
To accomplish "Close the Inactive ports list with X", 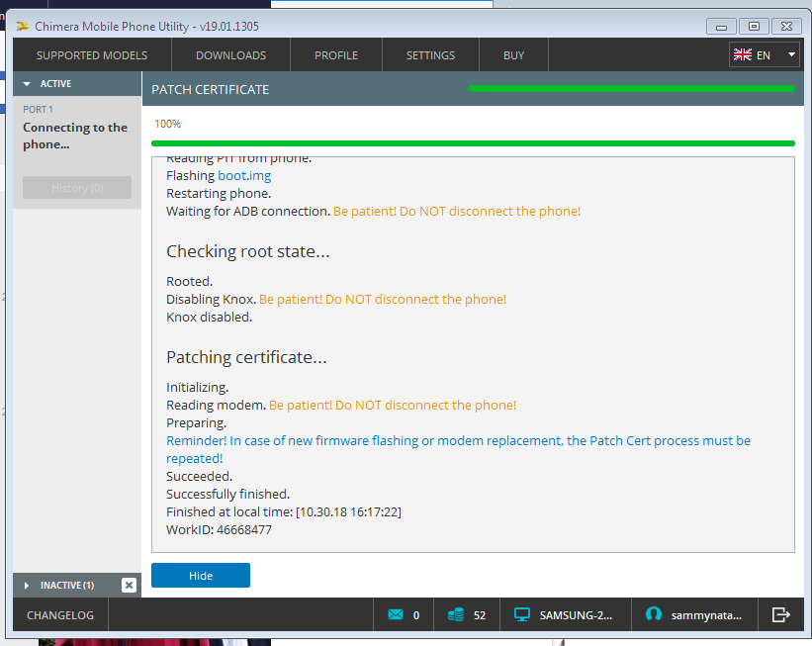I will [129, 585].
